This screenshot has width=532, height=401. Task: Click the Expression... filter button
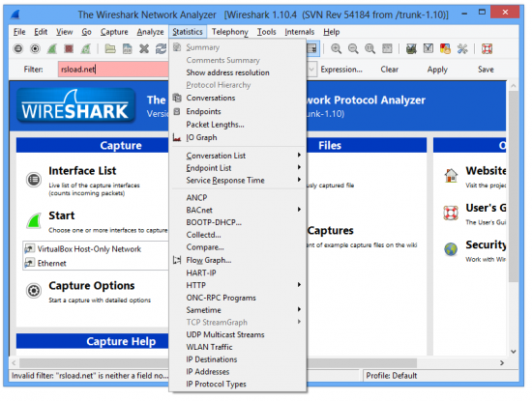[341, 70]
